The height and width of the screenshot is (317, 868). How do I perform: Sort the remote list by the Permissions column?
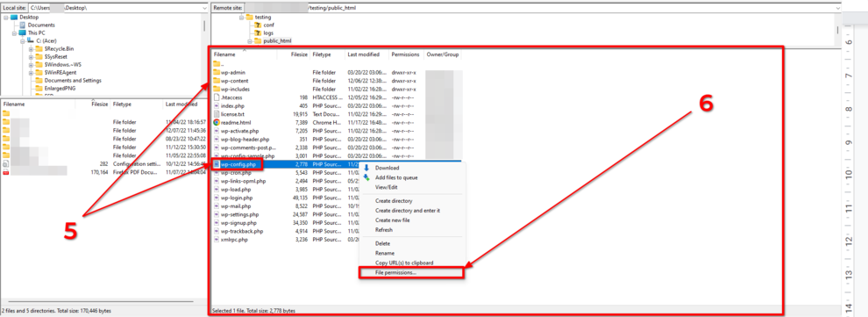(406, 54)
